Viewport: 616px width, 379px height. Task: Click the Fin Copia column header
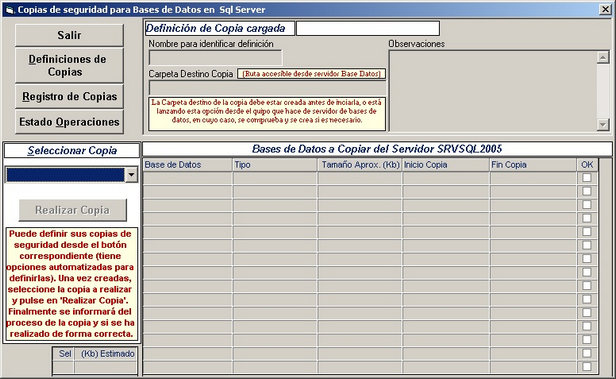pyautogui.click(x=533, y=165)
